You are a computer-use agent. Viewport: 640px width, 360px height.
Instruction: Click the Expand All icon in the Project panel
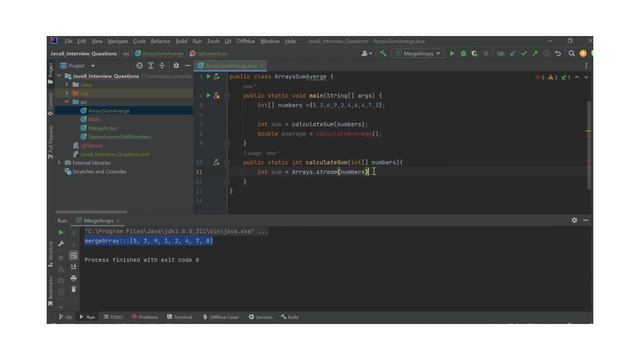click(x=151, y=66)
